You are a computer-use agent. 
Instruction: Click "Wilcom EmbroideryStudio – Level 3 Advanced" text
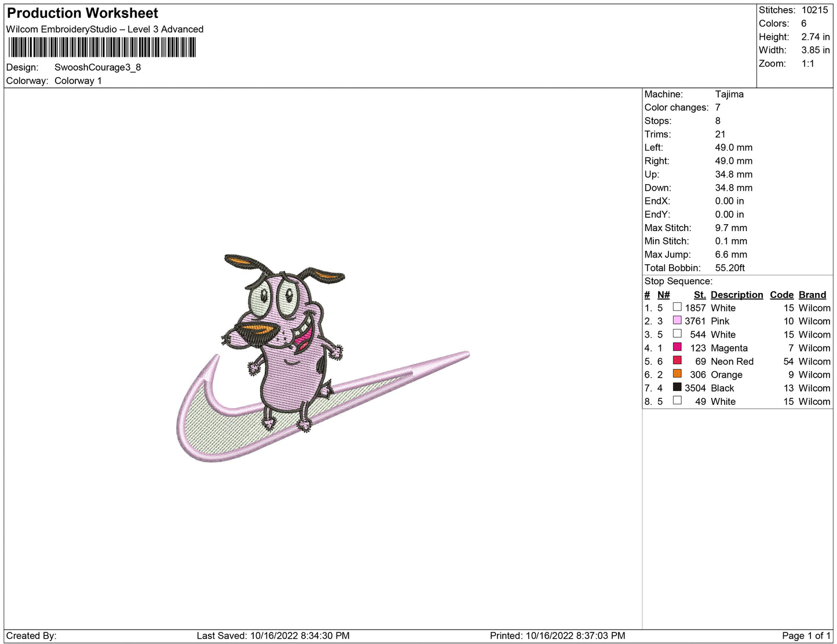[x=105, y=29]
